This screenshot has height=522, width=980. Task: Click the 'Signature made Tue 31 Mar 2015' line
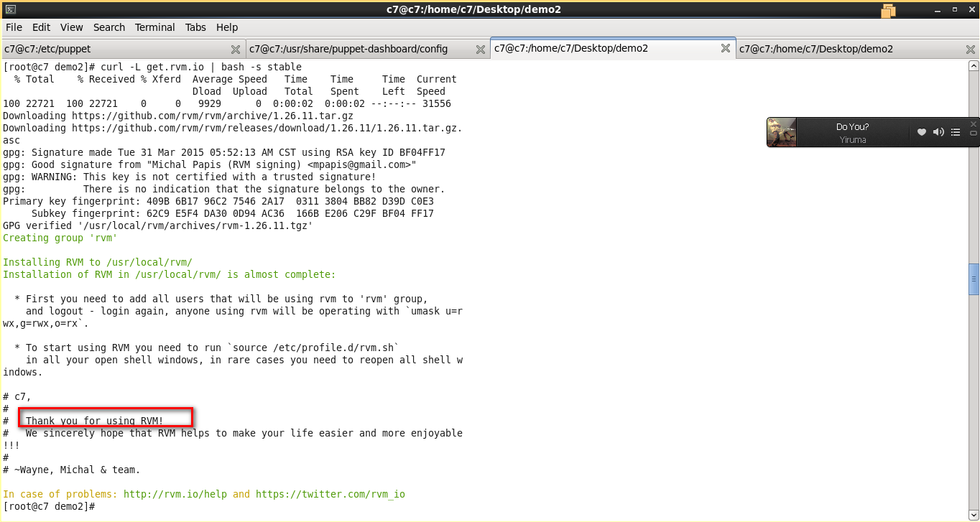(x=224, y=152)
